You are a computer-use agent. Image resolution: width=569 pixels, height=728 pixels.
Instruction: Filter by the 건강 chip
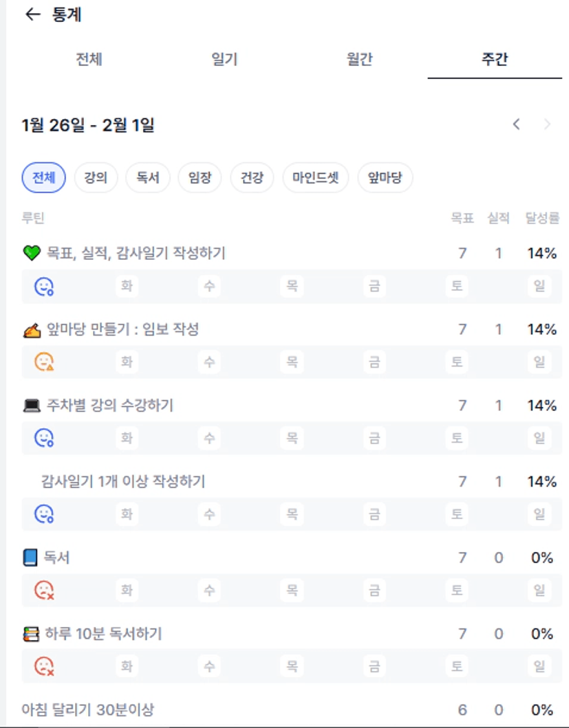pyautogui.click(x=252, y=178)
